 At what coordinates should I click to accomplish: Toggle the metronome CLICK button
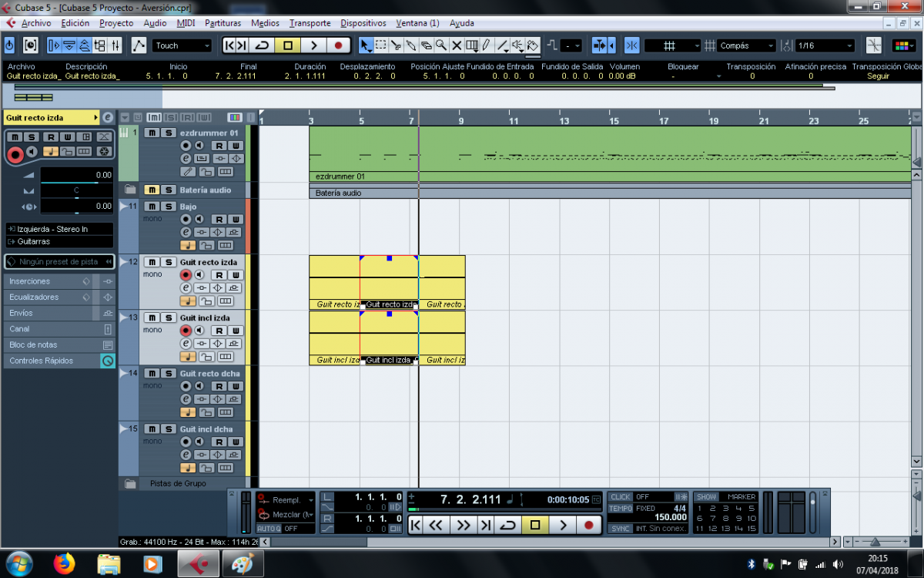click(x=621, y=497)
